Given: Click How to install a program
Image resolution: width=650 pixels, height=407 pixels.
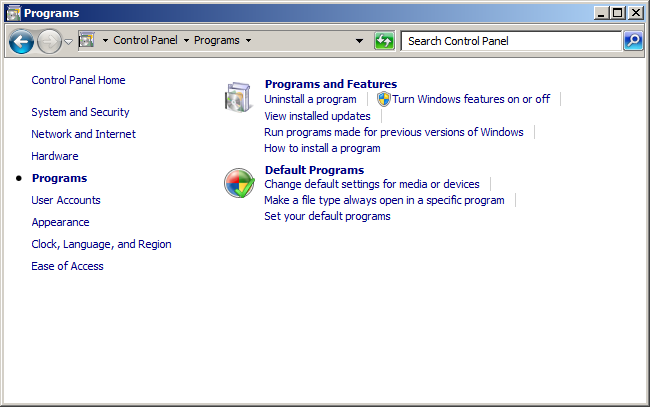Looking at the screenshot, I should [x=323, y=148].
